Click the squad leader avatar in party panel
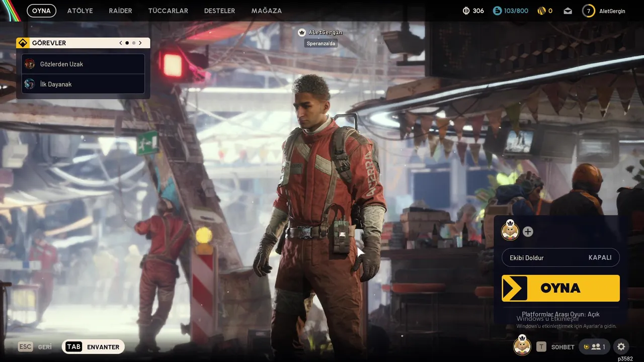 click(x=510, y=231)
